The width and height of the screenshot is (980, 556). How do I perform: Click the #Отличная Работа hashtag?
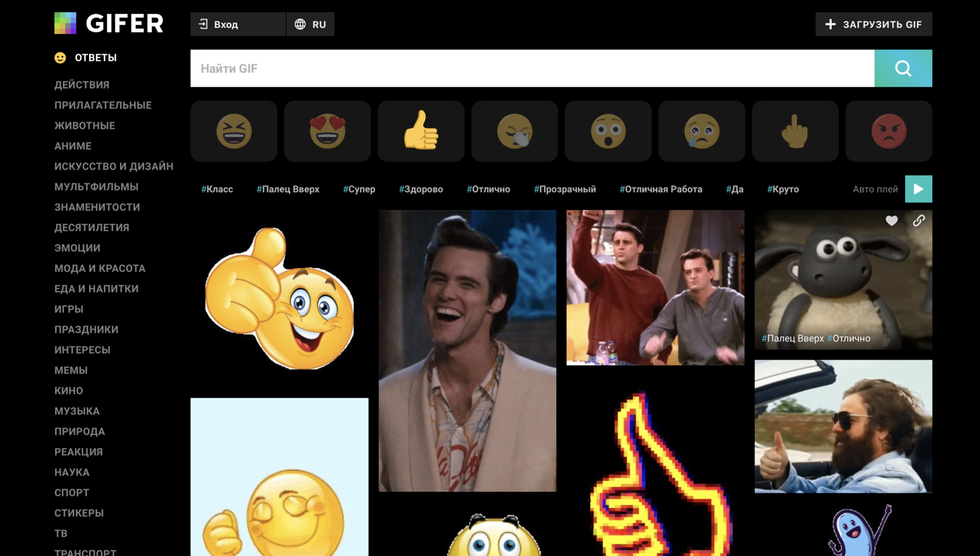click(x=661, y=189)
